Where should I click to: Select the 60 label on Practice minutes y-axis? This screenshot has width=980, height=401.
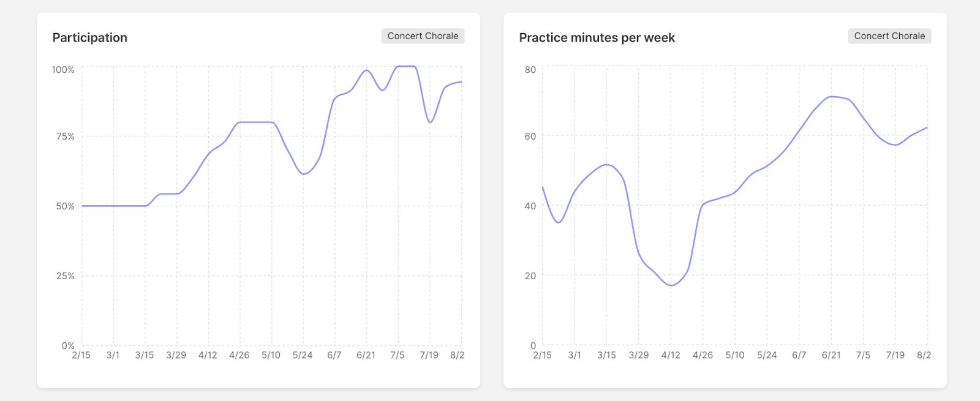pyautogui.click(x=530, y=137)
